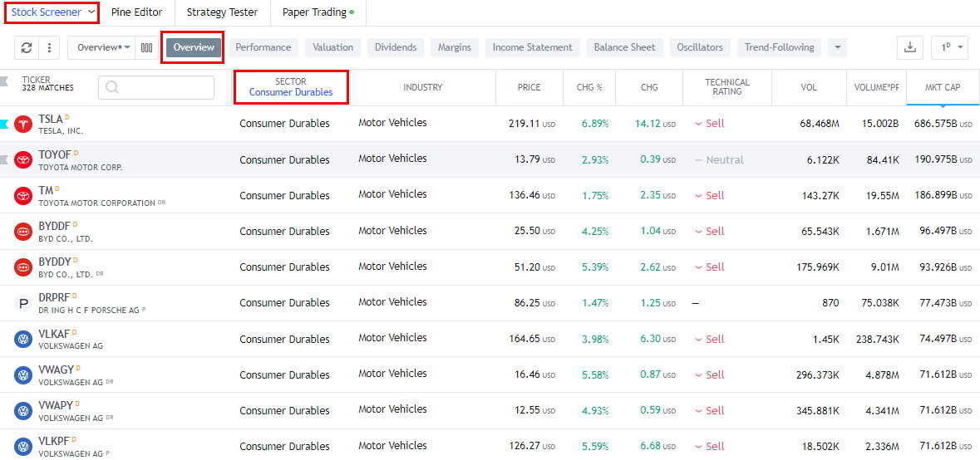Select the Overview column set
Screen dimensions: 980x460
[194, 47]
